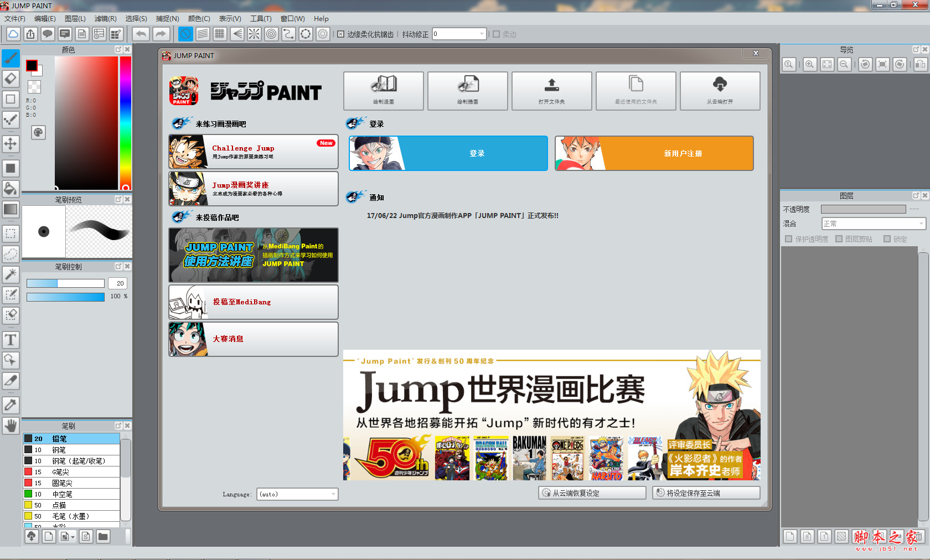
Task: Select the Dot pen tool
Action: click(x=11, y=120)
